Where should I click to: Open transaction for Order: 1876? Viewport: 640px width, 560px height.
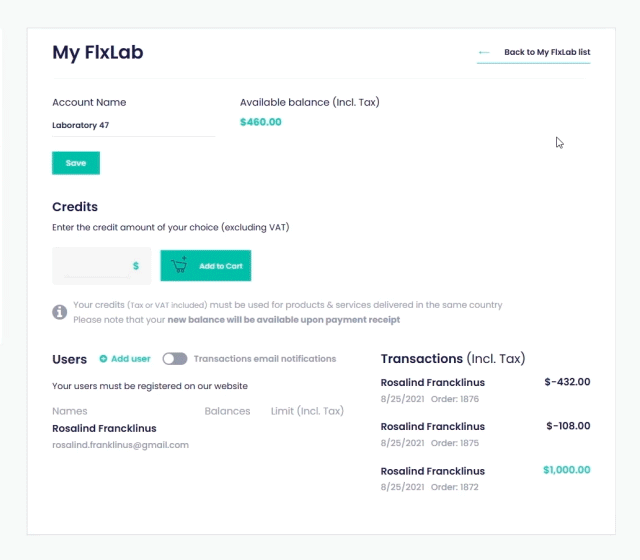pyautogui.click(x=485, y=390)
